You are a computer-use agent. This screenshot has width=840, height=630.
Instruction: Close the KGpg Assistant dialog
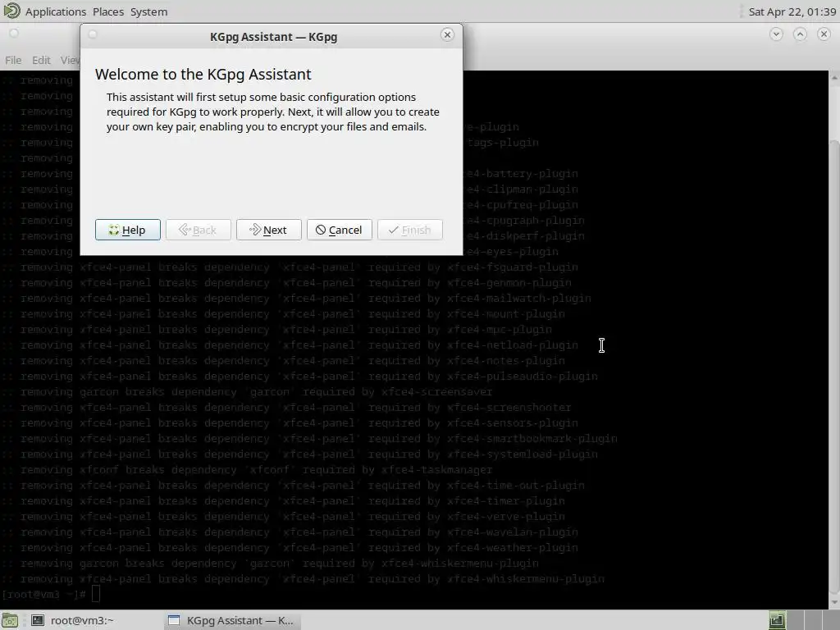point(447,34)
